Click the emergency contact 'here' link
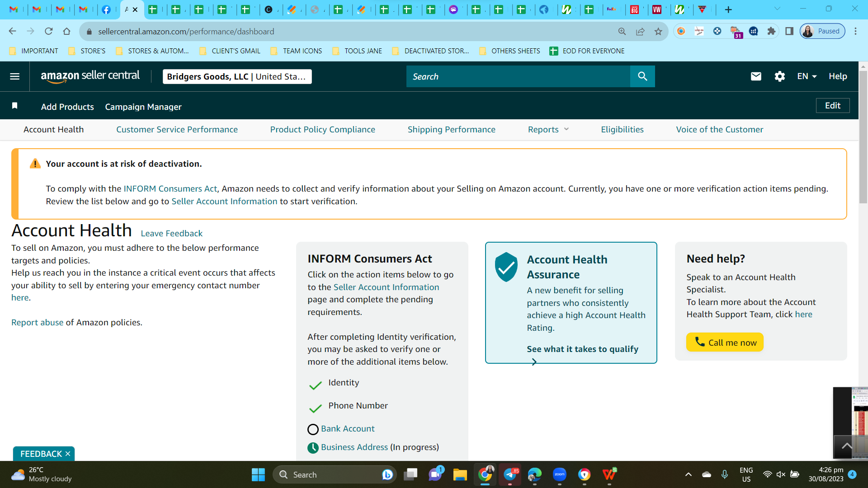The height and width of the screenshot is (488, 868). 20,298
